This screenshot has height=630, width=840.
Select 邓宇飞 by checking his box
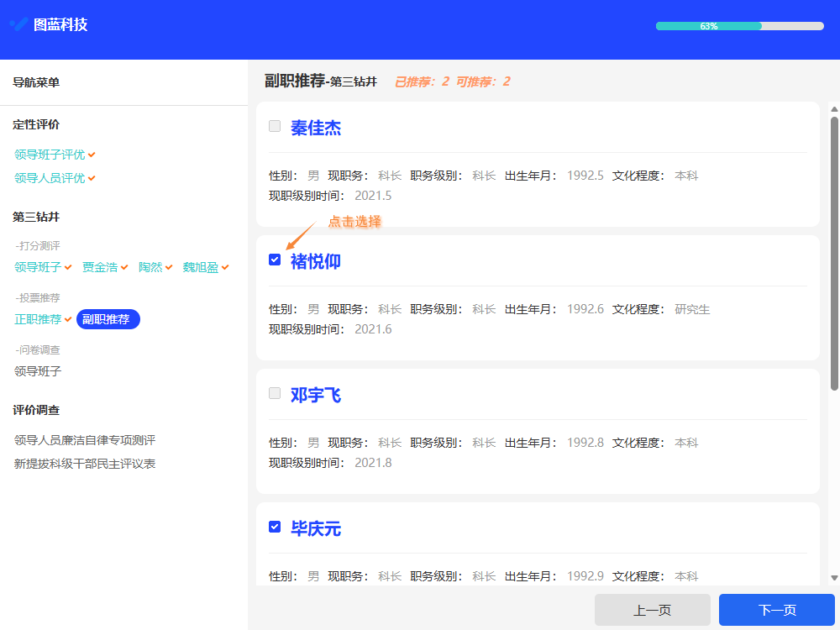[274, 393]
